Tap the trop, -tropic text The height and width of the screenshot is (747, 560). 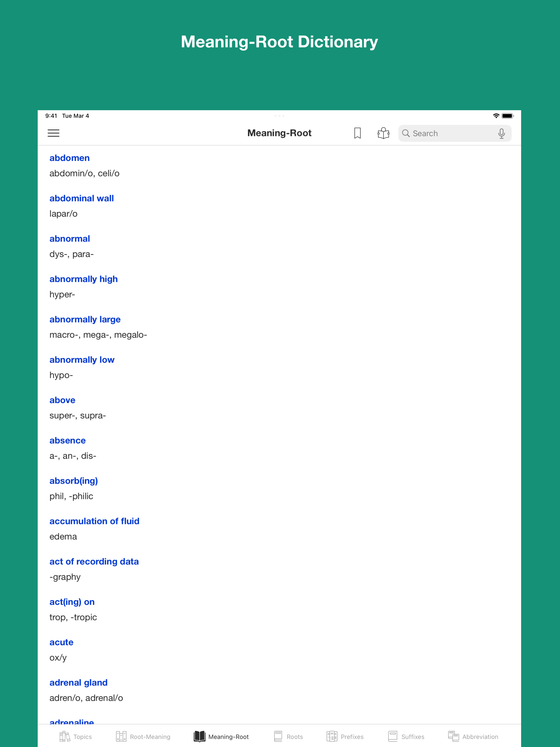point(73,618)
